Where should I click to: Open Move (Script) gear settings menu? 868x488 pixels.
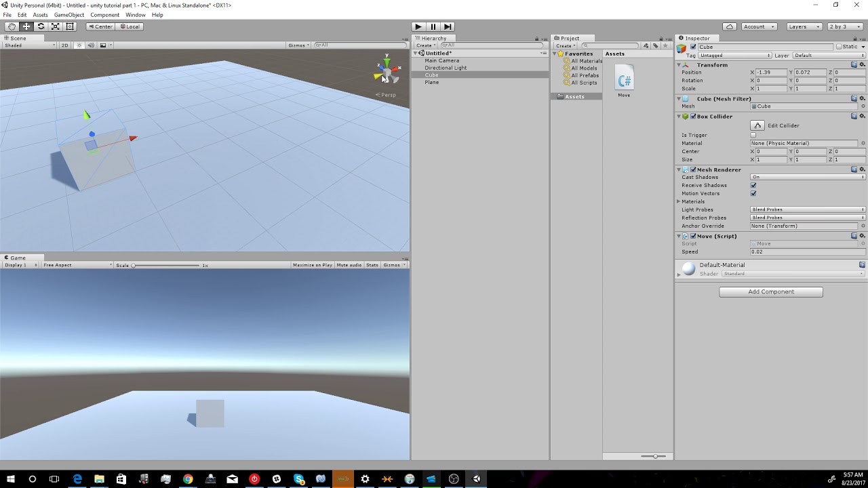[862, 236]
